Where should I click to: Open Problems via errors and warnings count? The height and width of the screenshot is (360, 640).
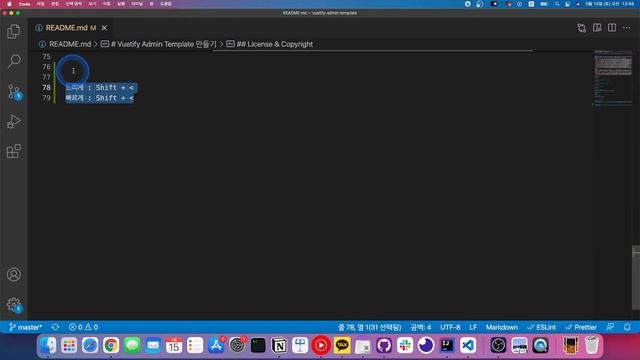pos(83,327)
